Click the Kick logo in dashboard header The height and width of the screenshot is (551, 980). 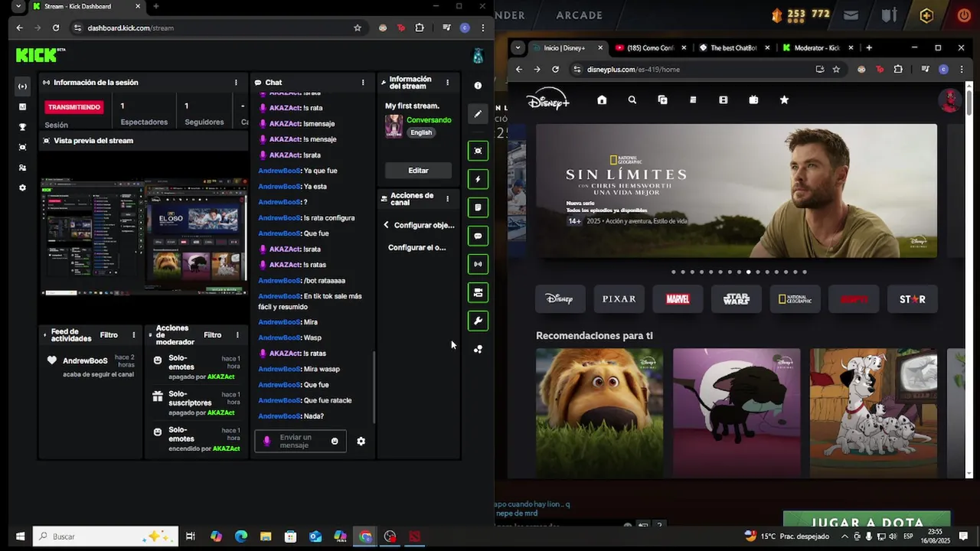click(41, 55)
